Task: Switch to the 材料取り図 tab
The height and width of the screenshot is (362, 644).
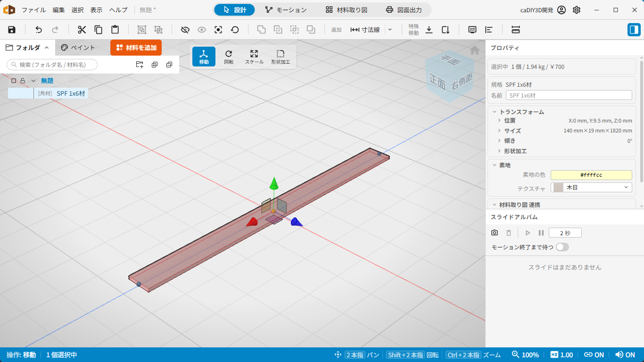Action: [x=347, y=10]
